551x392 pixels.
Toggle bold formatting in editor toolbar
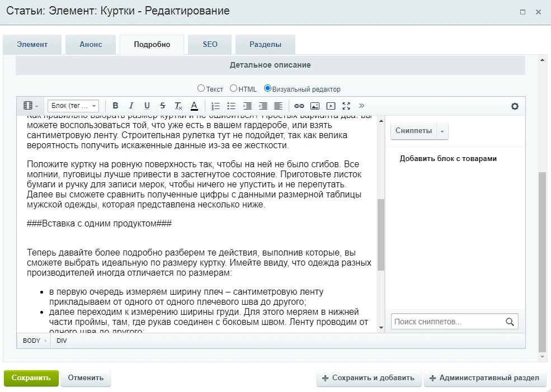coord(115,106)
